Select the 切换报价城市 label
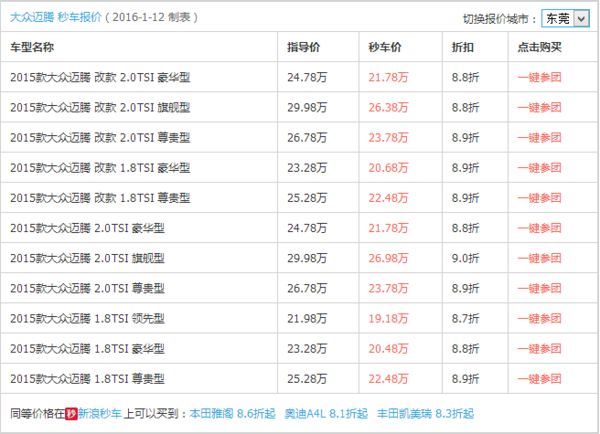Image resolution: width=600 pixels, height=434 pixels. (x=500, y=19)
